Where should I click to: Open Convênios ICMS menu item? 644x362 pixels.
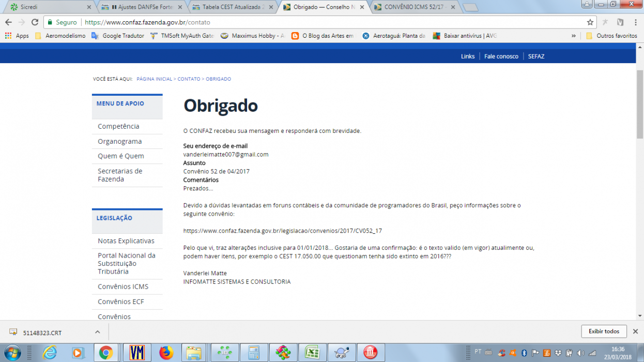point(123,286)
